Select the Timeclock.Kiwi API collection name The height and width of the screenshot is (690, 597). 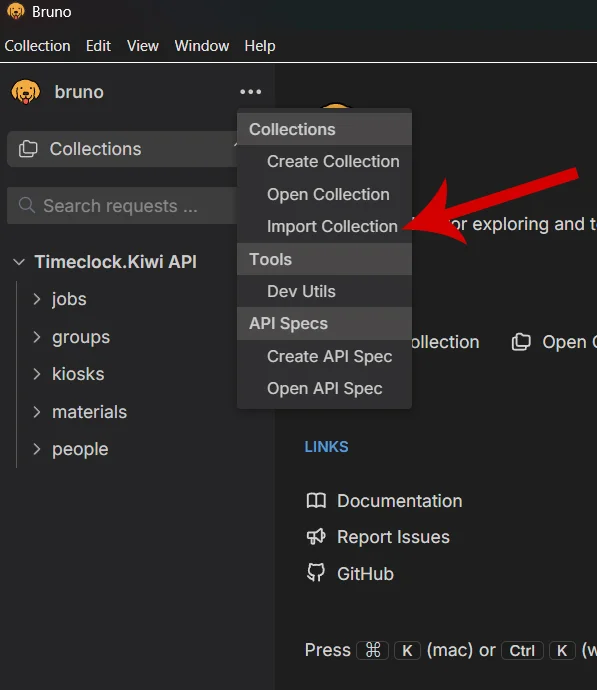pos(116,262)
